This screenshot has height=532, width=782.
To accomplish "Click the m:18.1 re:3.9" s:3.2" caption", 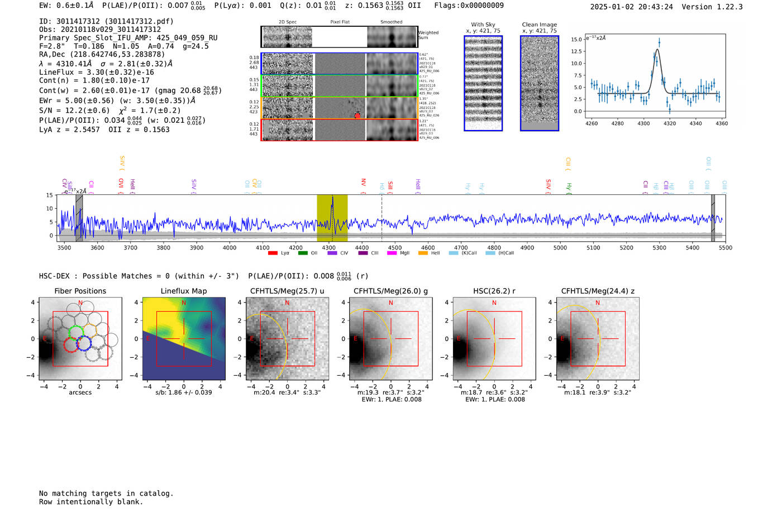I will 598,392.
